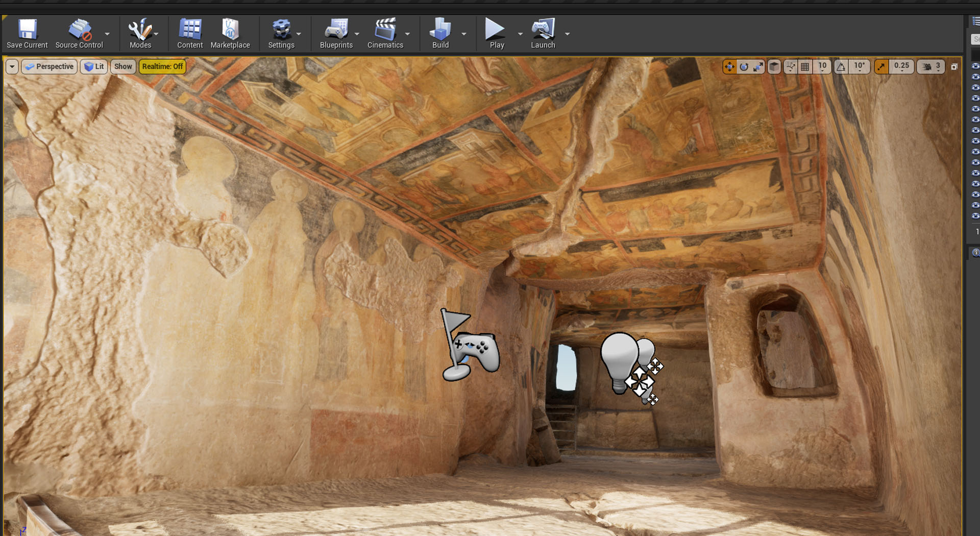Select the rotate gizmo tool
980x536 pixels.
744,67
